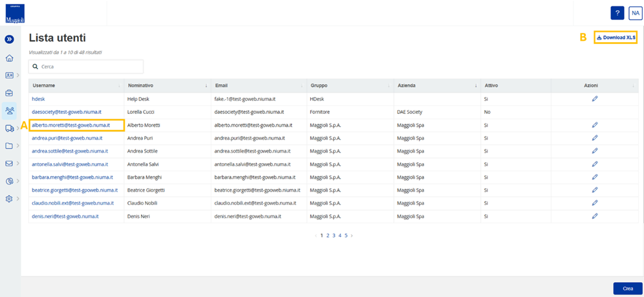The image size is (644, 297).
Task: Open the question mark help button
Action: click(x=617, y=13)
